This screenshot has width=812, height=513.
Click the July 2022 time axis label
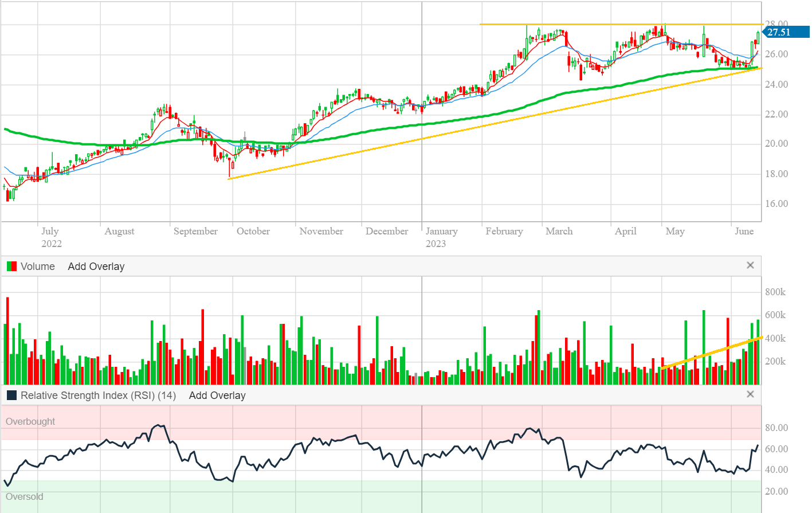(51, 237)
